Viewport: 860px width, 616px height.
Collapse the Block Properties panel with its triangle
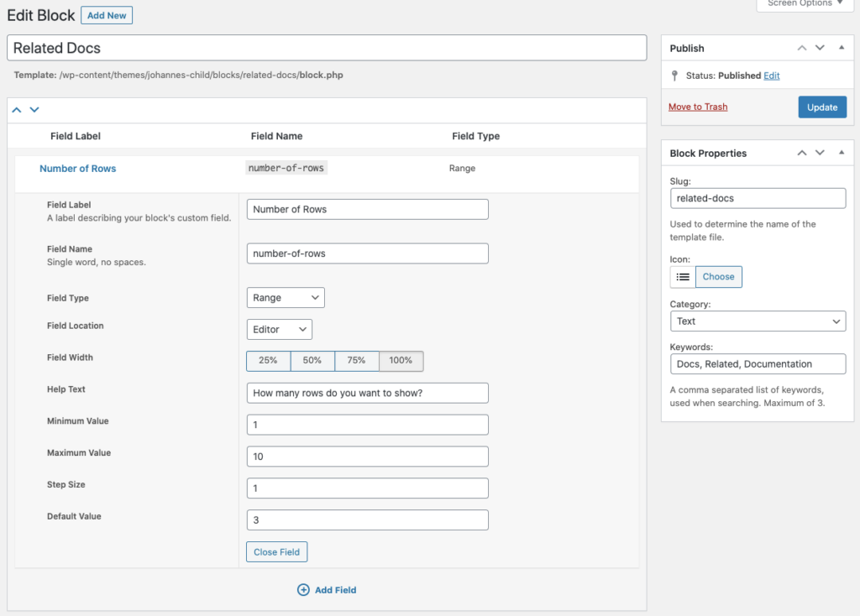tap(842, 153)
